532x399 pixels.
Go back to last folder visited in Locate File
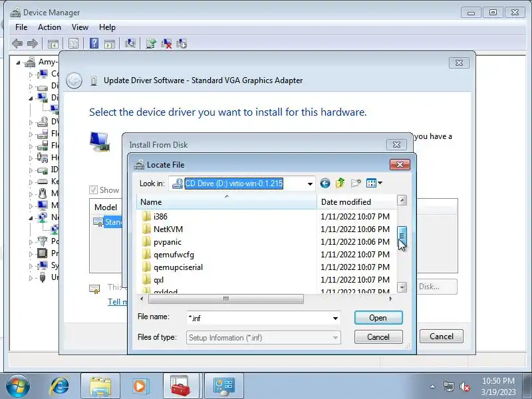[x=325, y=184]
